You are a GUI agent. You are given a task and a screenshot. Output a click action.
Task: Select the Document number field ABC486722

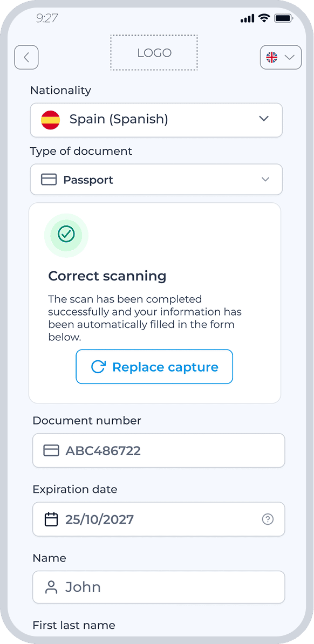point(159,450)
